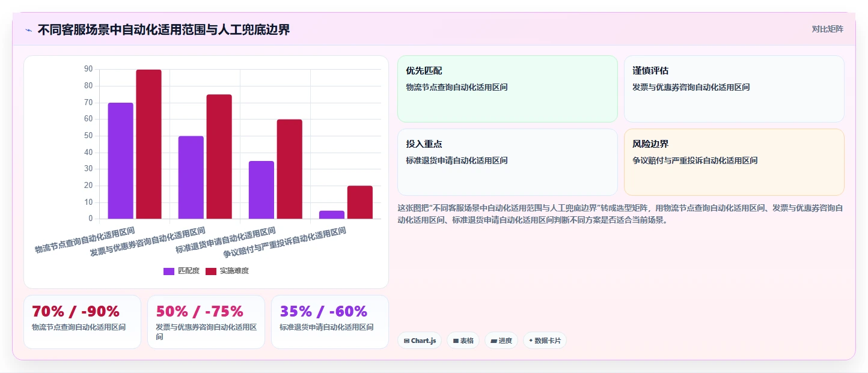Click the red 实施难度 bar for 发票与优惠券咨询
This screenshot has height=373, width=868.
(x=219, y=156)
